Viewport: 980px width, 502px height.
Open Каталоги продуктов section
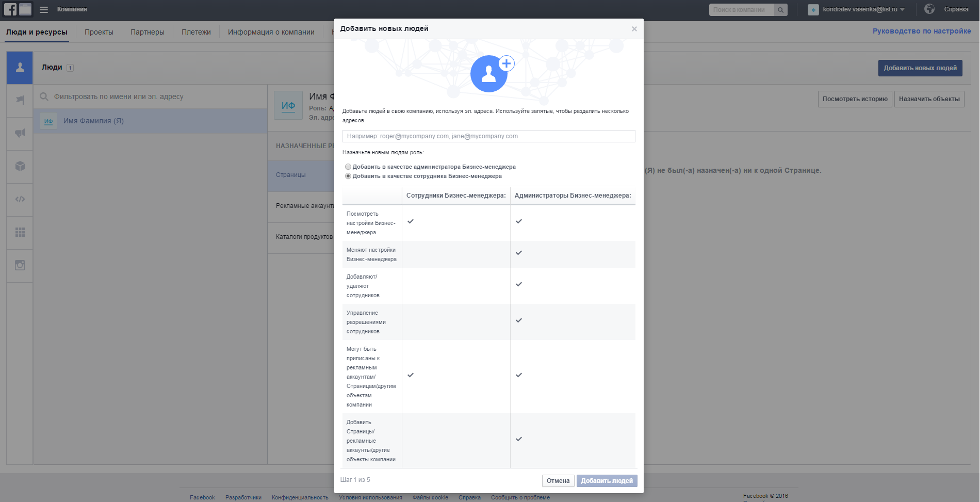click(301, 237)
